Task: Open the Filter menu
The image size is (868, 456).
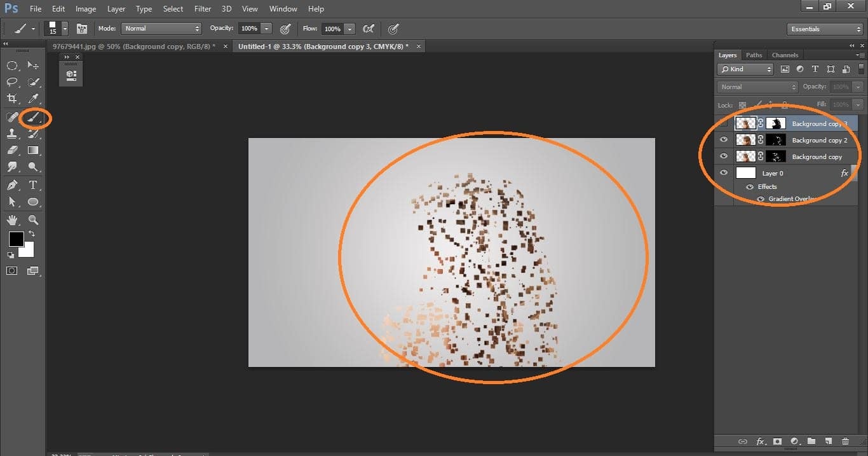Action: 202,8
